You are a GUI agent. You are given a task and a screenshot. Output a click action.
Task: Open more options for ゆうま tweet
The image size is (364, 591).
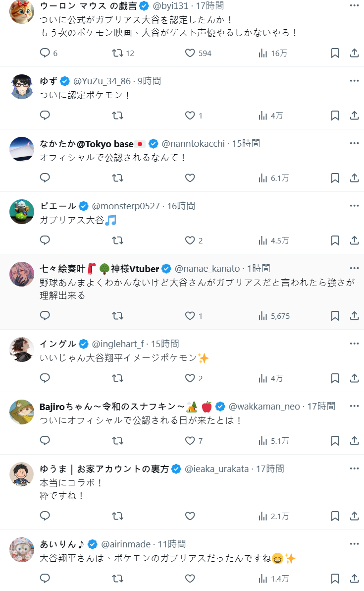coord(354,469)
